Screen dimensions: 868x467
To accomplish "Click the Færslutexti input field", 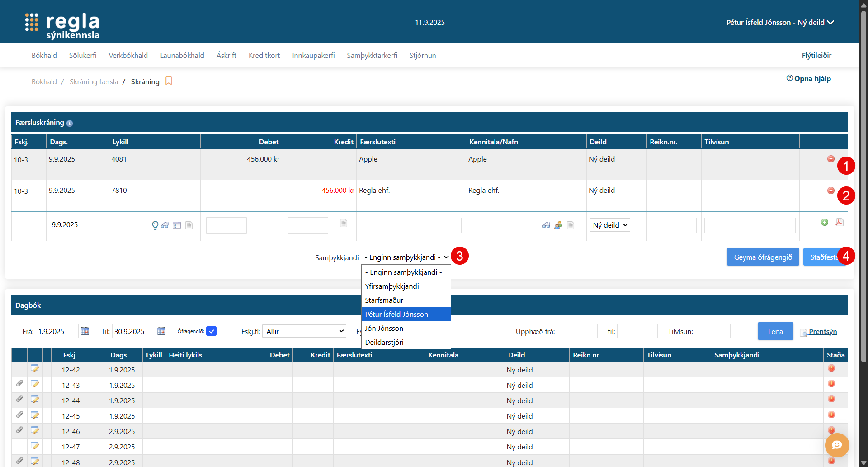I will pyautogui.click(x=410, y=225).
